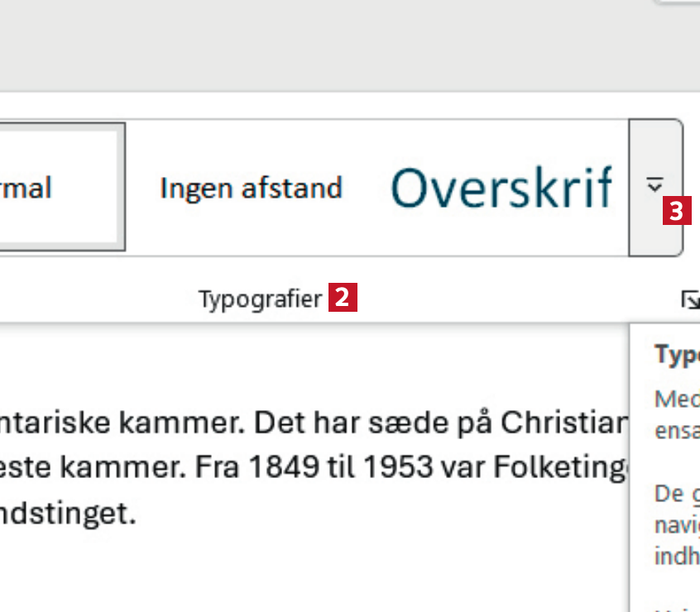Click the red number 2 marker

pyautogui.click(x=343, y=298)
